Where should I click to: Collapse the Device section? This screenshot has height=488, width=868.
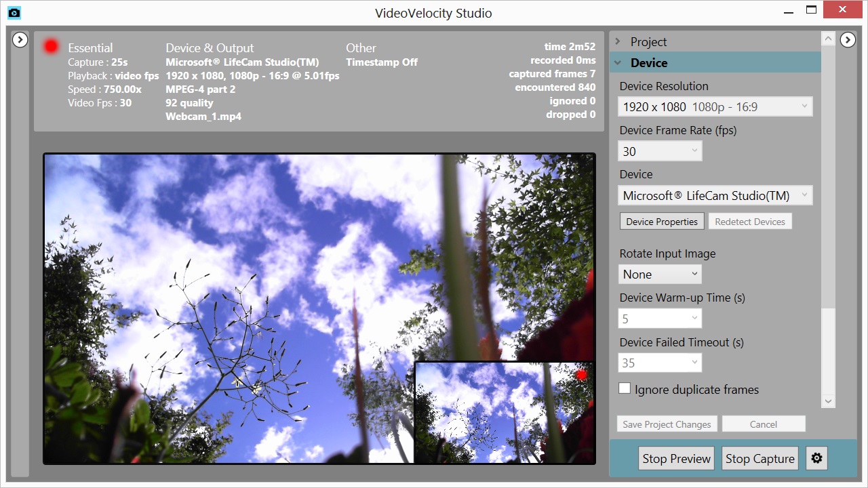click(x=715, y=62)
